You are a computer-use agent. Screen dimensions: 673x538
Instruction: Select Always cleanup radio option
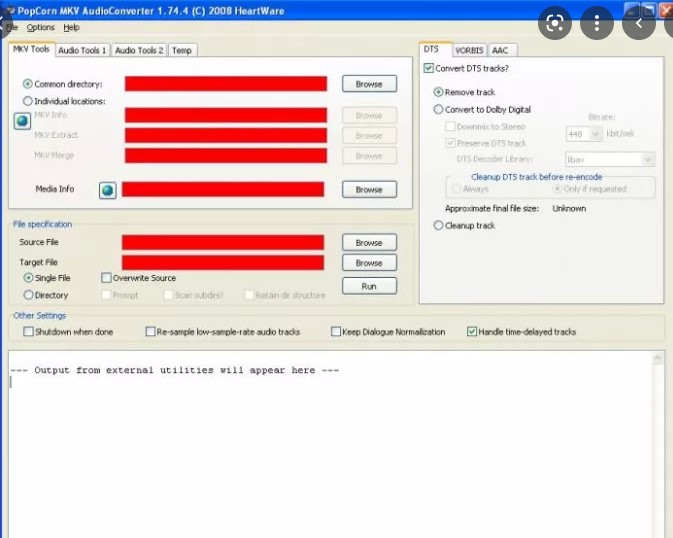coord(456,189)
